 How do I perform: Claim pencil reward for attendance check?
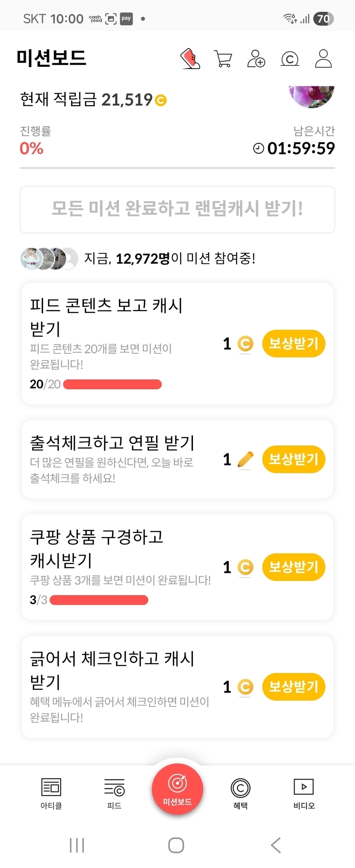point(293,459)
